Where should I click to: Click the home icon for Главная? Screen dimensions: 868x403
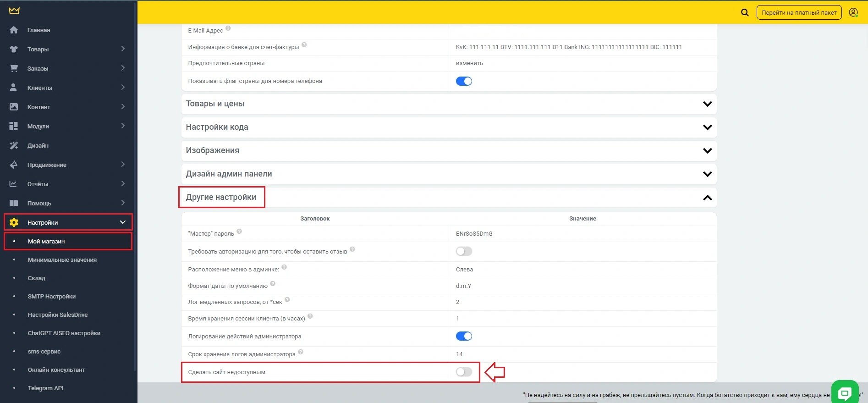(14, 30)
